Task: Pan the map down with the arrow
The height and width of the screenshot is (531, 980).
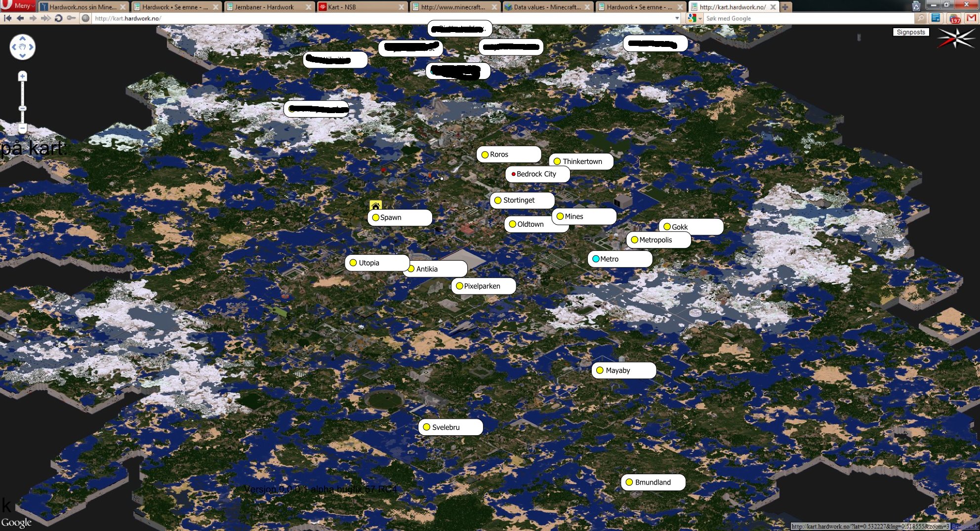Action: click(22, 56)
